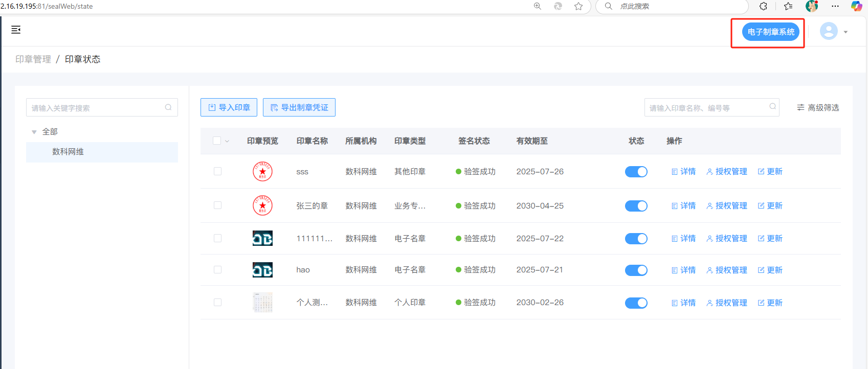Check the row checkbox for 张三的章

click(217, 205)
